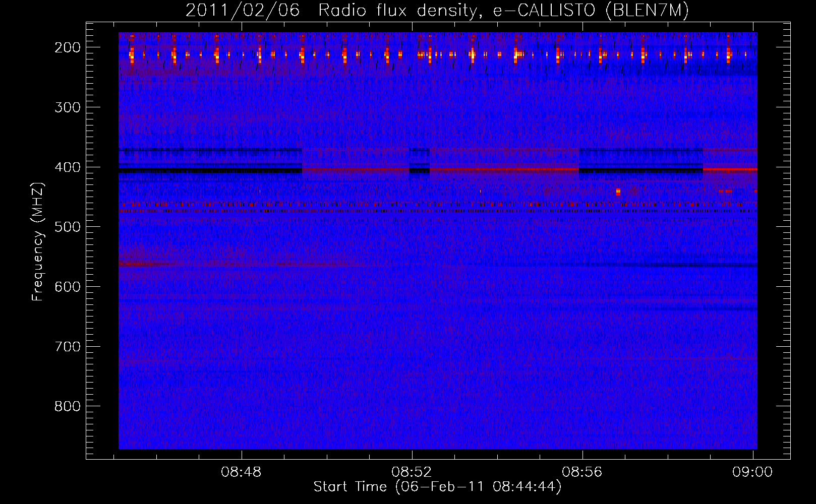Click the 300 frequency tick label

click(67, 107)
